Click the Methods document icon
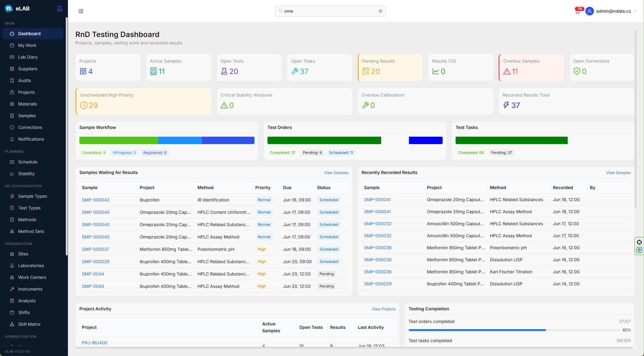This screenshot has height=356, width=644. click(12, 220)
